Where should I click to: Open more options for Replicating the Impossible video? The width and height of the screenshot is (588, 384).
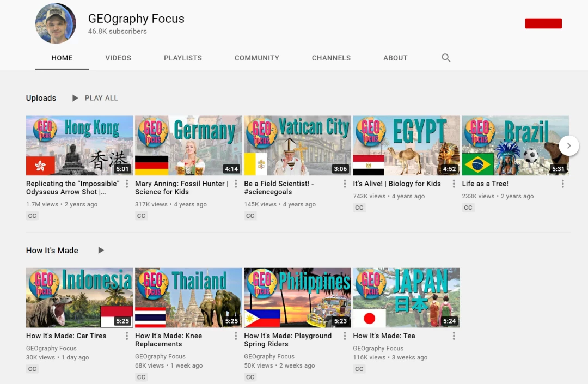127,184
